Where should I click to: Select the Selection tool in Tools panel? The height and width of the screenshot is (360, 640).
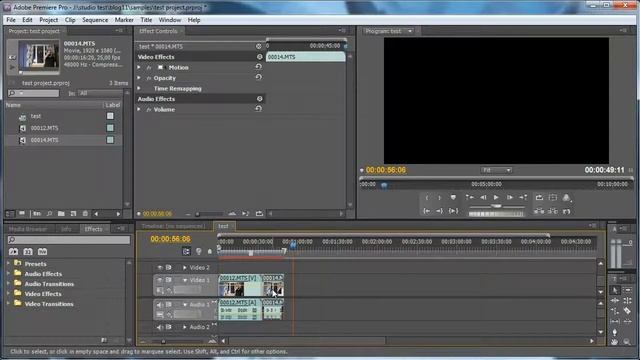(x=615, y=290)
